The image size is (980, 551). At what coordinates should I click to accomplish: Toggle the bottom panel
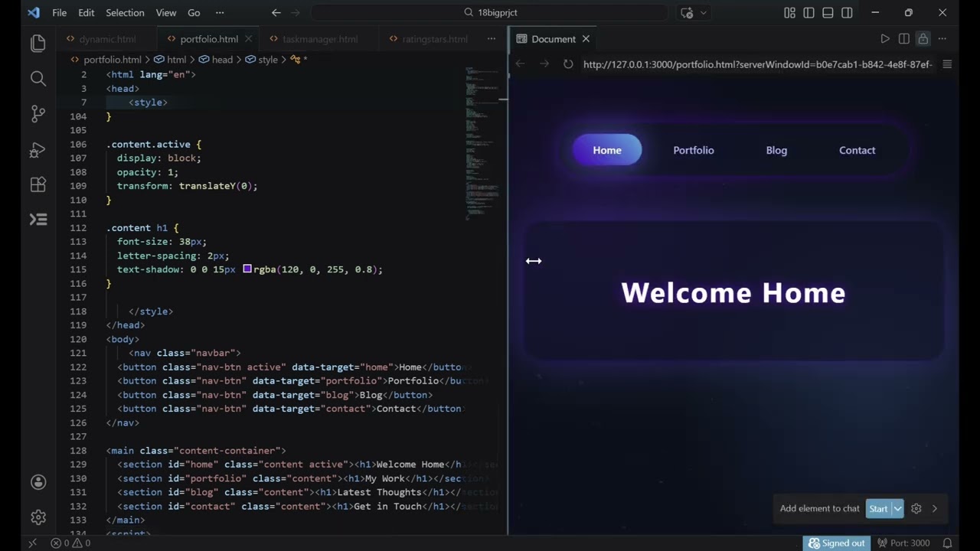828,12
